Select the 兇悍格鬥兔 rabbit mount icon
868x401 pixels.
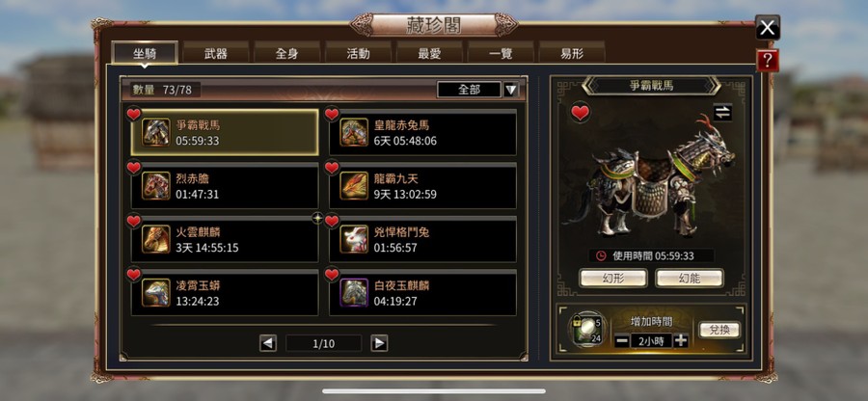pyautogui.click(x=354, y=239)
